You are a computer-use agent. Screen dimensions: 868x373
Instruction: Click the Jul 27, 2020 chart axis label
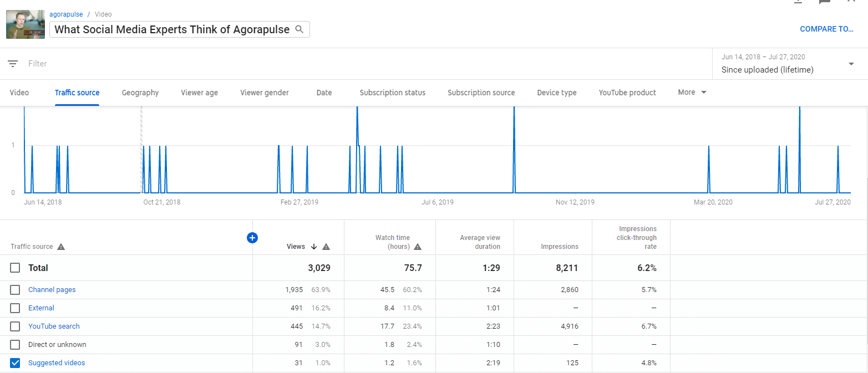click(833, 202)
